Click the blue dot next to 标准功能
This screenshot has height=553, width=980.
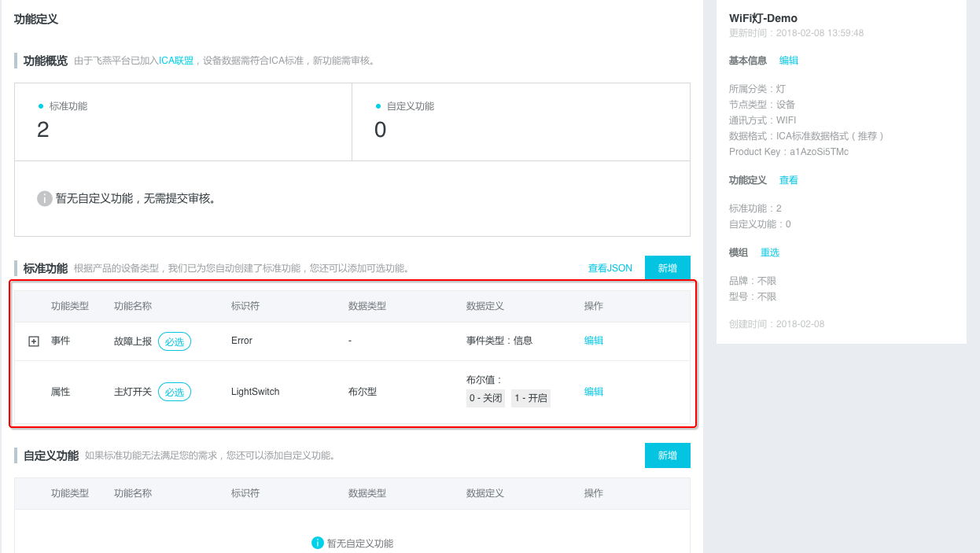(41, 105)
